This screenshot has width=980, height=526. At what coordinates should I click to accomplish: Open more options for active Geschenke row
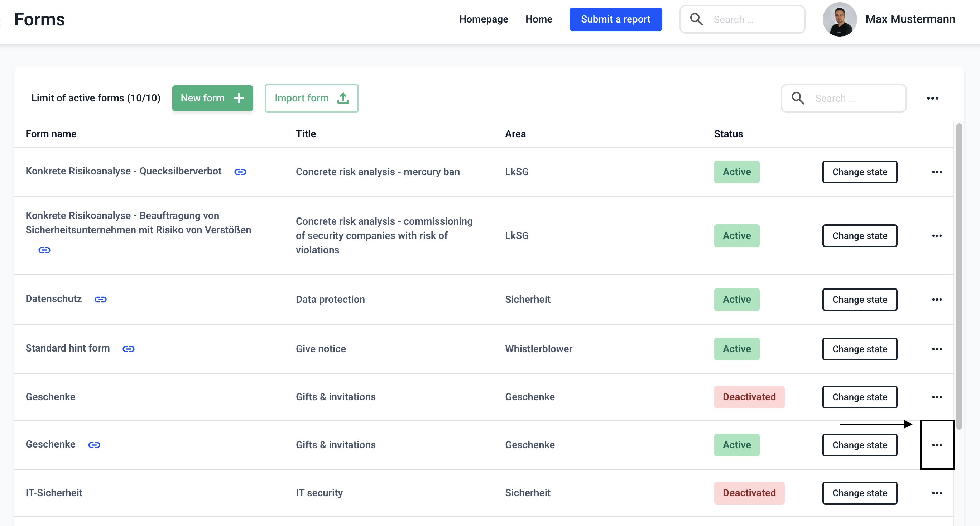(x=937, y=445)
